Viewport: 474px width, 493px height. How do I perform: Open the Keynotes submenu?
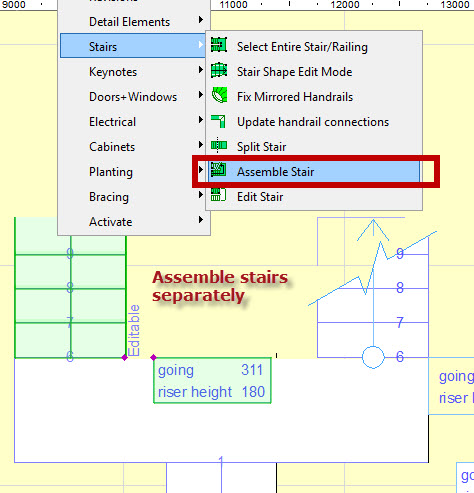click(x=134, y=72)
